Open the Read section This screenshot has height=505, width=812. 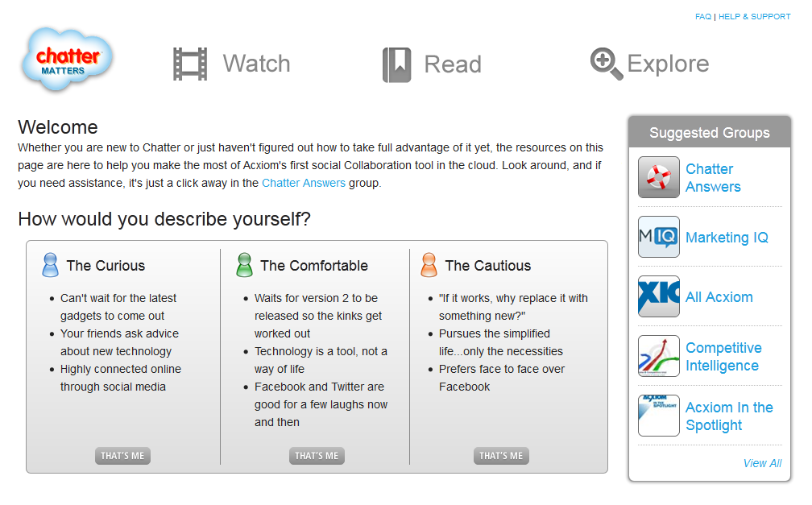453,64
